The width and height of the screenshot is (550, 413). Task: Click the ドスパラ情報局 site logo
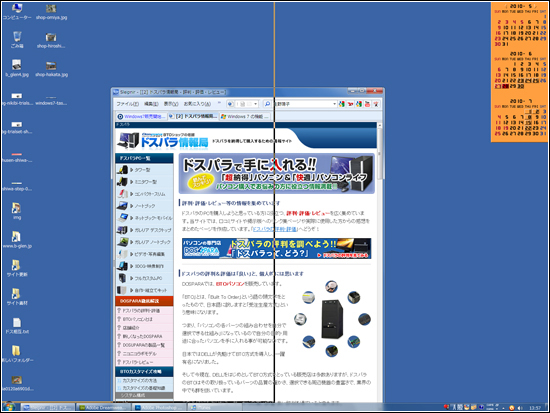163,141
